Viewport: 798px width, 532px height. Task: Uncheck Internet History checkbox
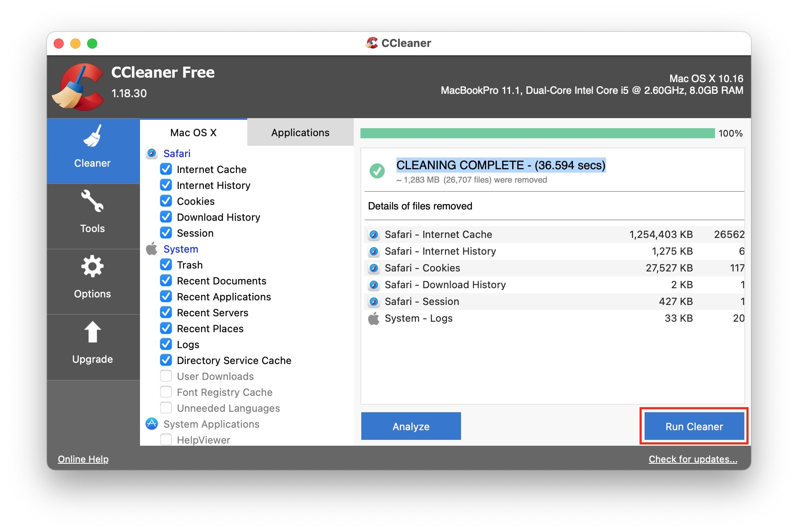pos(166,185)
